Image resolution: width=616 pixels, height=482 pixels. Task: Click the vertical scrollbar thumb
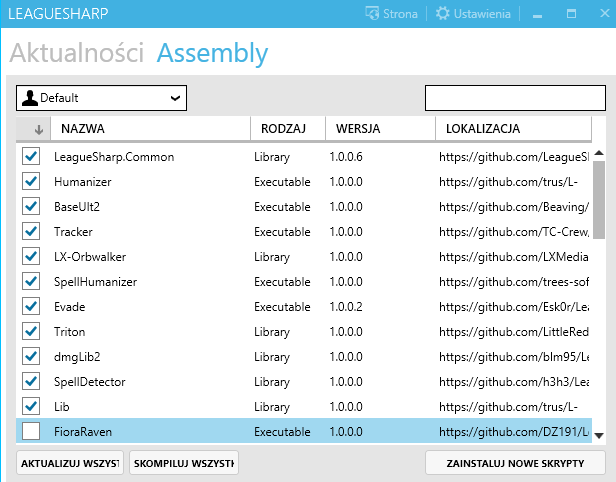pyautogui.click(x=599, y=200)
